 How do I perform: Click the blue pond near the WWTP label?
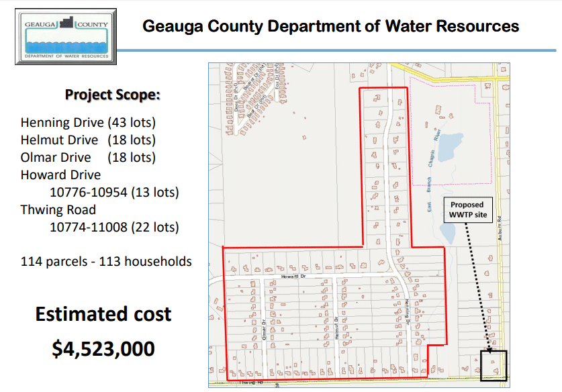[x=445, y=233]
